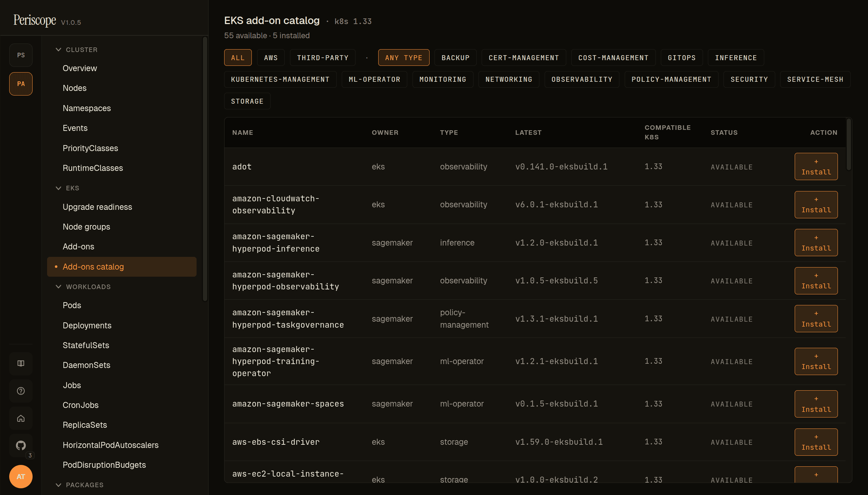Screen dimensions: 868x495
Task: Open the Nodes page
Action: pos(122,88)
